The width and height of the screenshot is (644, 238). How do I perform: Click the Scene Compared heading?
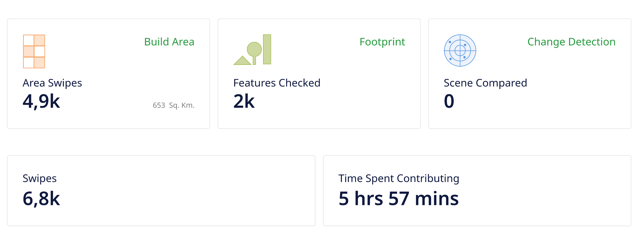point(485,83)
